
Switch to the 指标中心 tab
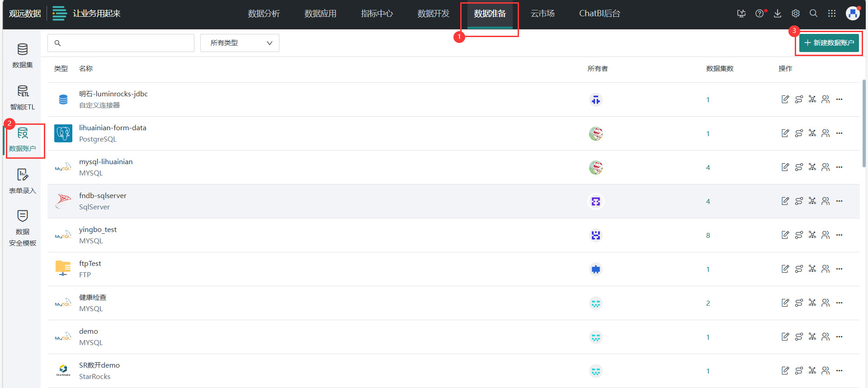point(377,14)
